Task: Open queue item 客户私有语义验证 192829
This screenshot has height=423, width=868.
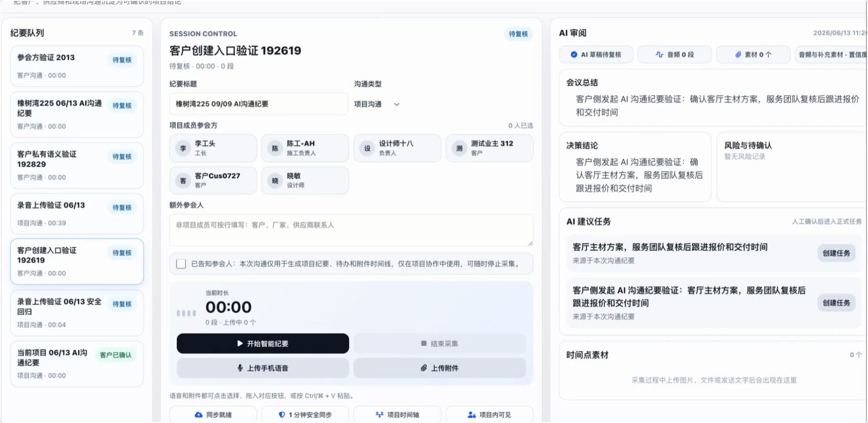Action: click(77, 165)
